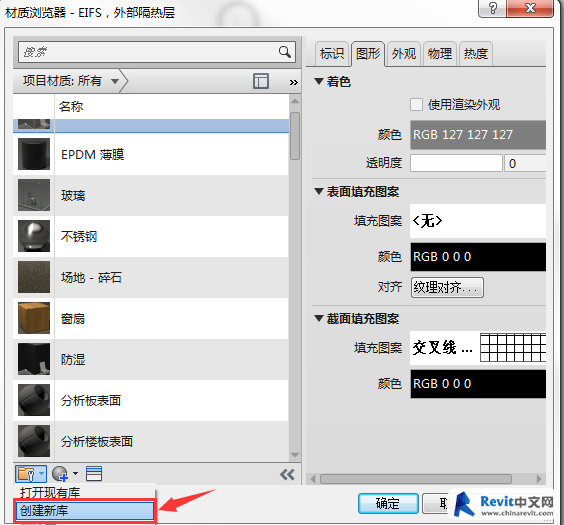Enable the 使用渲染外观 checkbox
The image size is (564, 525).
[416, 105]
